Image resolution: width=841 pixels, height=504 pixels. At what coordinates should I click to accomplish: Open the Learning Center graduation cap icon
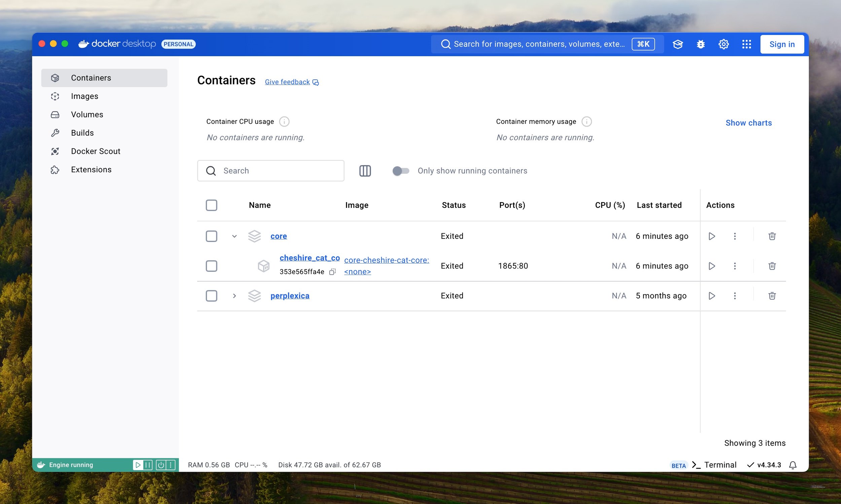click(x=678, y=44)
